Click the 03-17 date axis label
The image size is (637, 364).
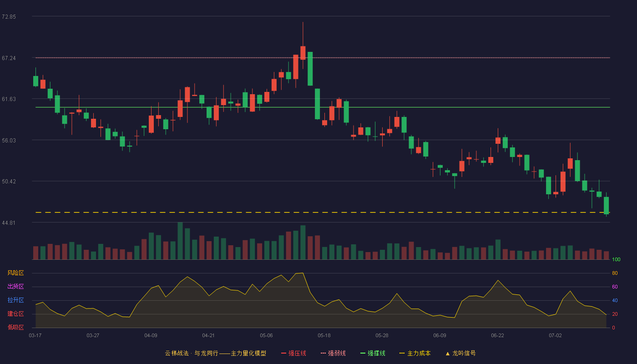(x=35, y=335)
